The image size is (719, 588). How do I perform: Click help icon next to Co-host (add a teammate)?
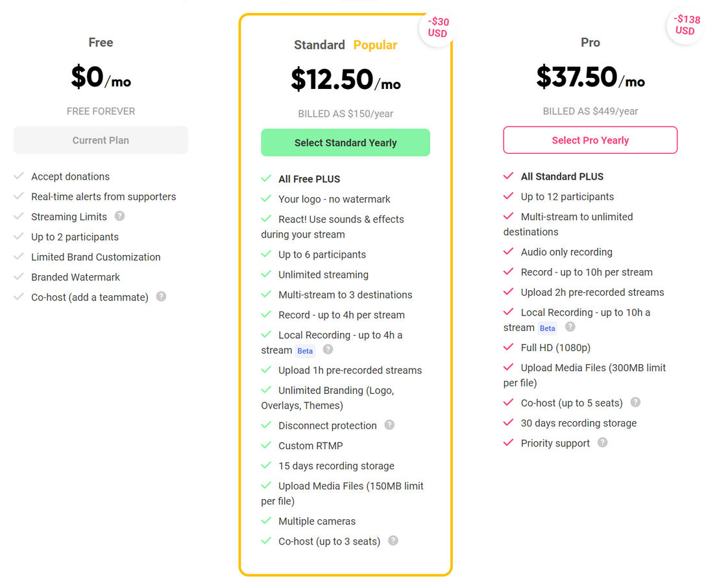161,297
